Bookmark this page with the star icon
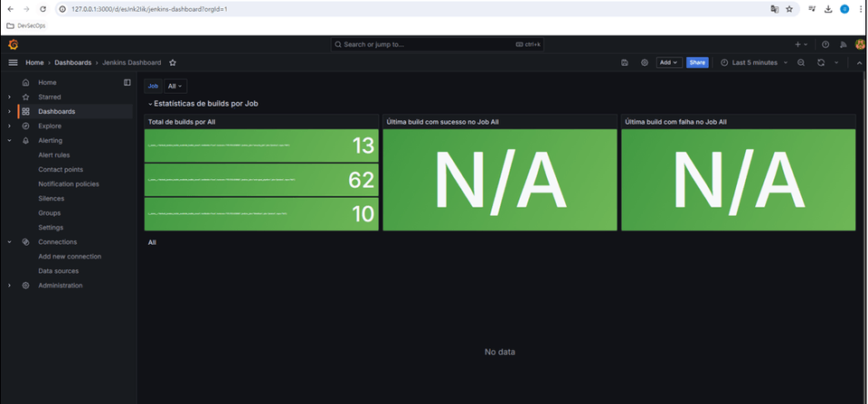This screenshot has height=404, width=868. 789,9
